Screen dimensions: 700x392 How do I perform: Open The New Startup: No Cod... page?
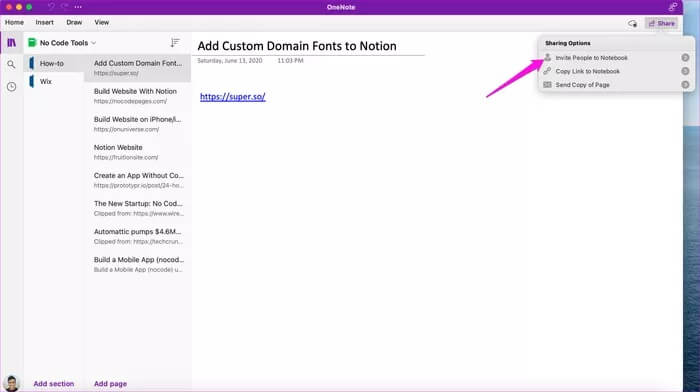pos(138,209)
